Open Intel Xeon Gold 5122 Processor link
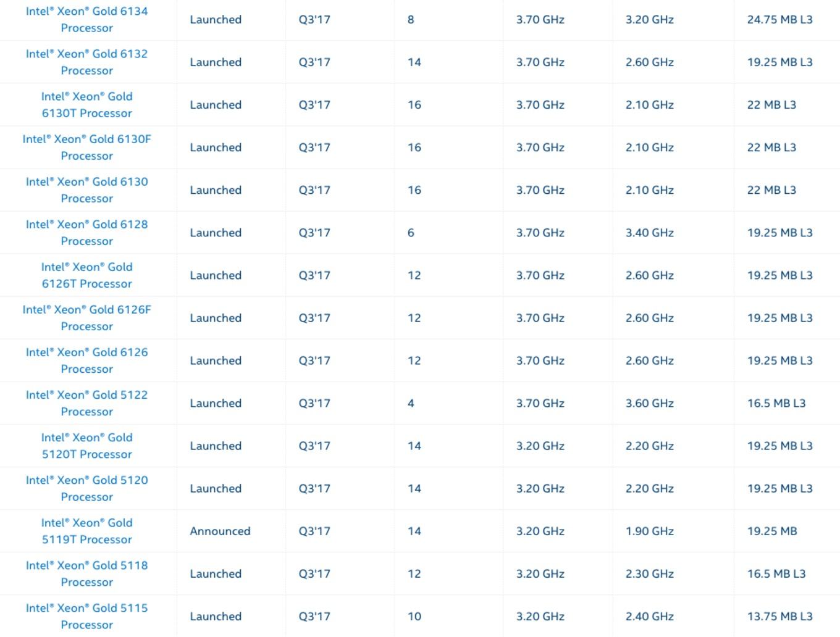The image size is (840, 637). click(x=87, y=403)
